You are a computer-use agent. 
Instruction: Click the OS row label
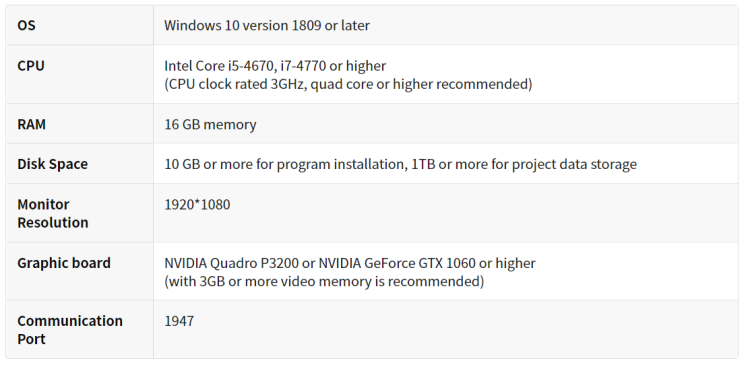pyautogui.click(x=26, y=25)
